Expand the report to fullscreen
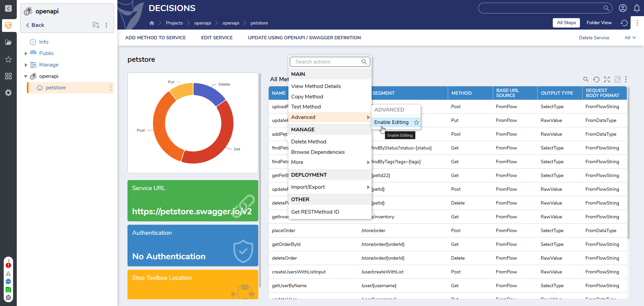Screen dimensions: 644x306 coord(607,79)
